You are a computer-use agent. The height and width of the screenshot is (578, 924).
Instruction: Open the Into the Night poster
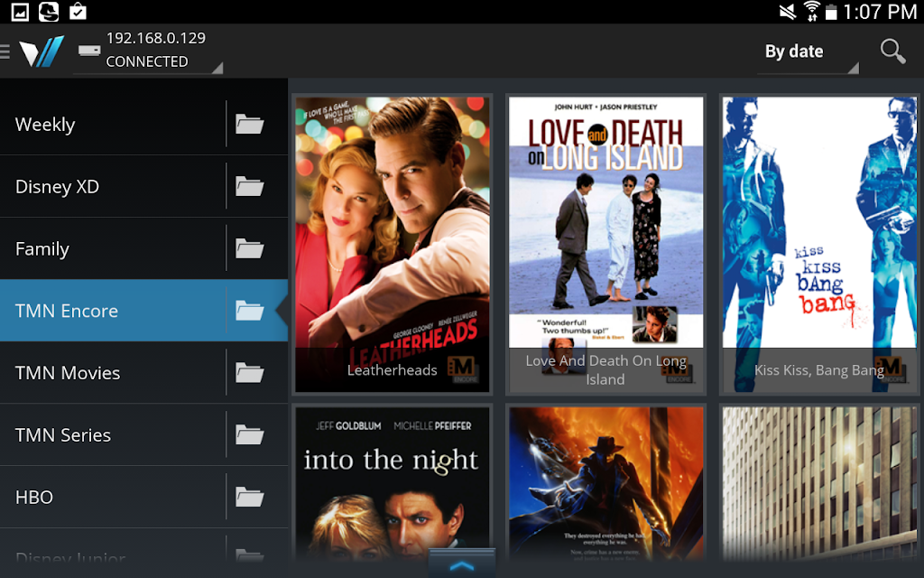(x=393, y=484)
